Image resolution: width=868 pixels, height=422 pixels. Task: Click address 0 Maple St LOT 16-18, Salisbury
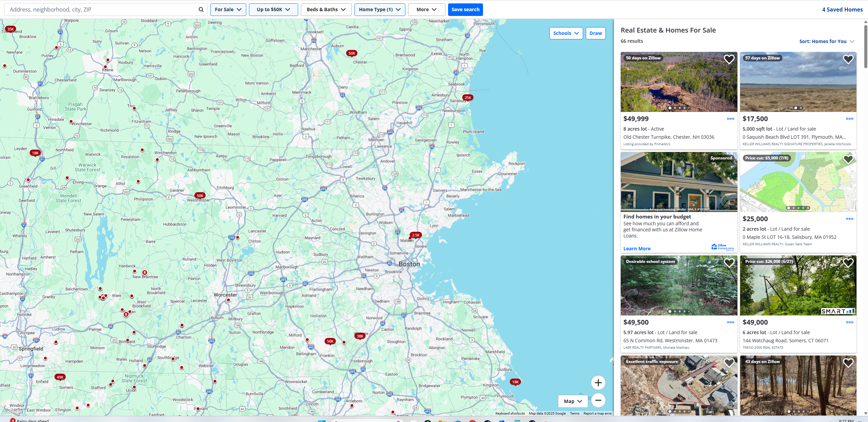coord(789,237)
